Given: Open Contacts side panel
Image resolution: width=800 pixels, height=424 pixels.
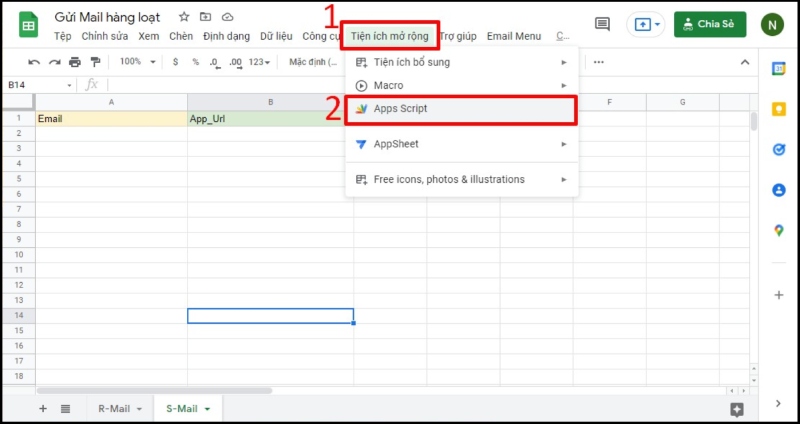Looking at the screenshot, I should point(779,190).
